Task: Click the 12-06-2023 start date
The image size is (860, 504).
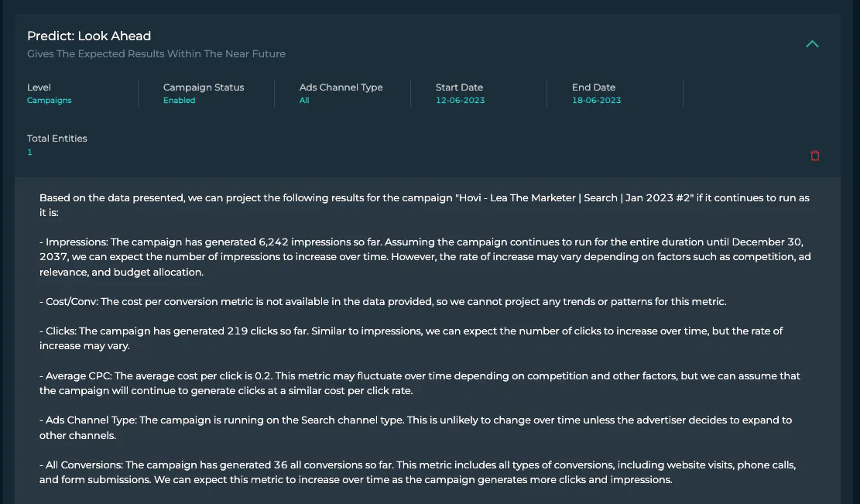Action: (460, 101)
